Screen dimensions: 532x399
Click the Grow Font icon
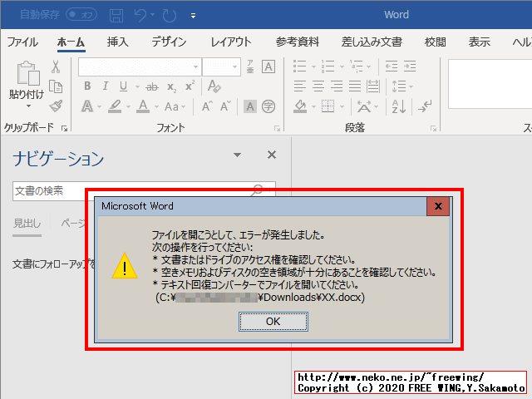point(207,106)
